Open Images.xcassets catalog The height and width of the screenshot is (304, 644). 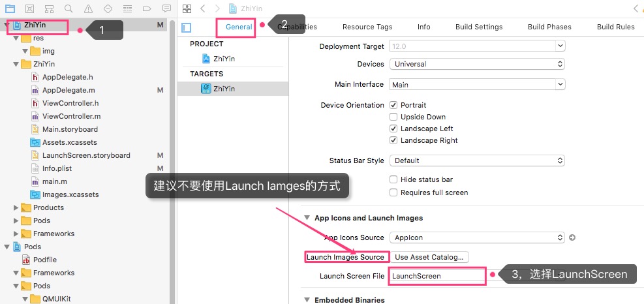pos(70,194)
